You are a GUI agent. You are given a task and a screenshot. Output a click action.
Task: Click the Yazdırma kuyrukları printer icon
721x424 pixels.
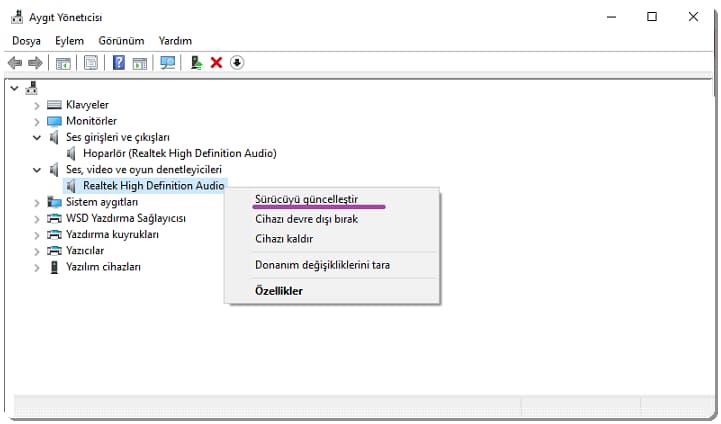(x=54, y=235)
